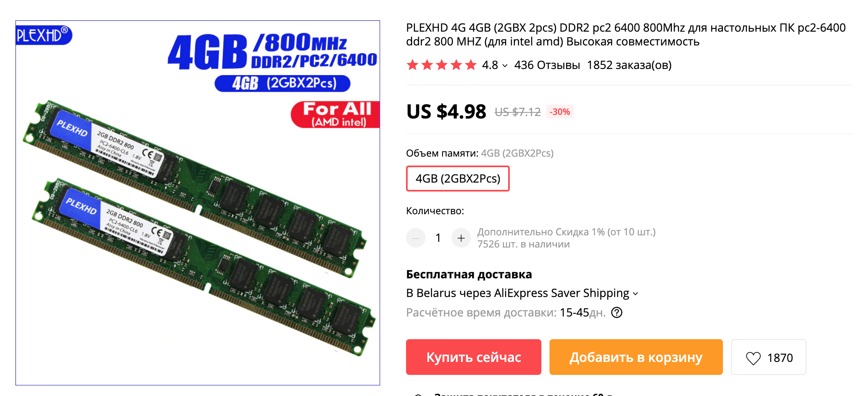Click the -30% discount badge
868x396 pixels.
coord(560,112)
